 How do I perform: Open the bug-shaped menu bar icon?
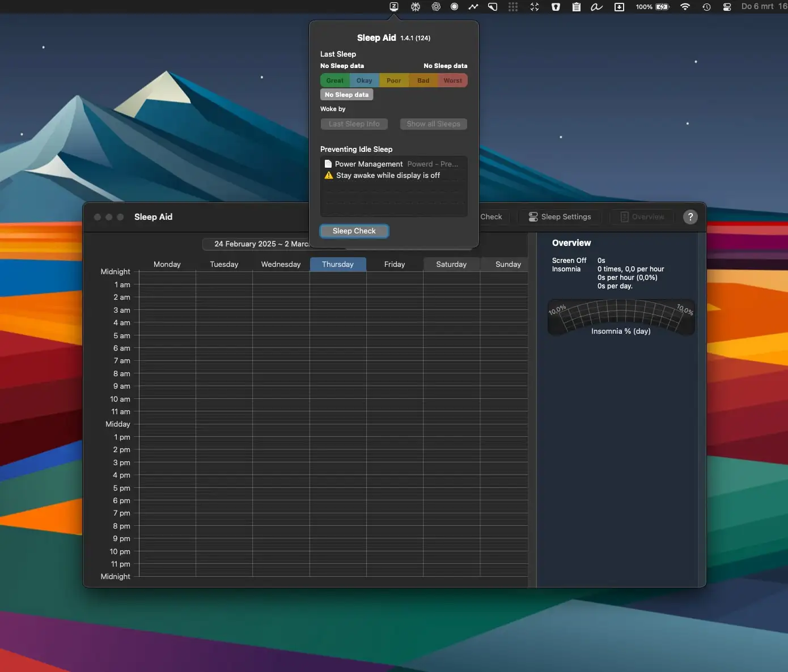pyautogui.click(x=416, y=7)
